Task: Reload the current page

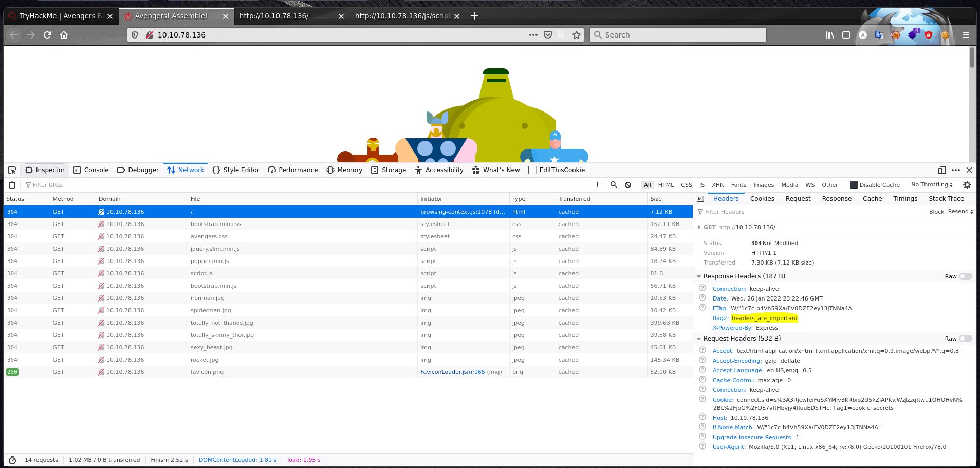Action: click(47, 35)
